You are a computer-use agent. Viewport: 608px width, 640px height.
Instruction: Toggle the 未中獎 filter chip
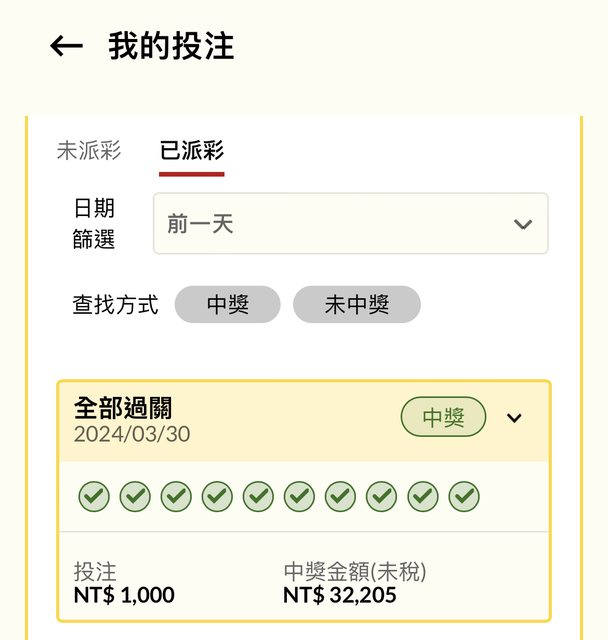(x=356, y=305)
